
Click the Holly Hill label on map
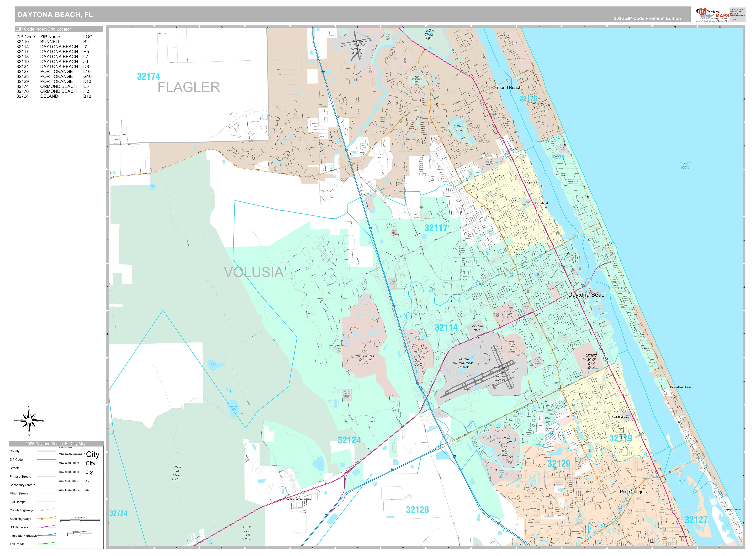(x=543, y=203)
